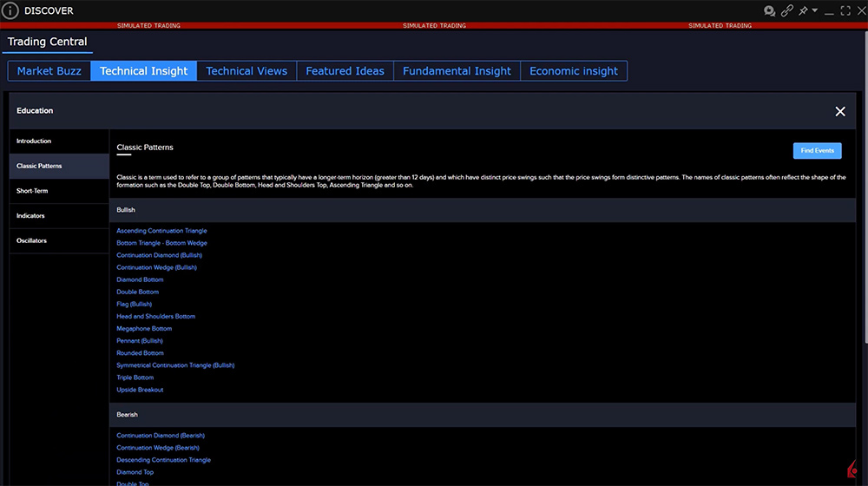Select the Trading Central heading tab
Image resolution: width=868 pixels, height=486 pixels.
47,42
